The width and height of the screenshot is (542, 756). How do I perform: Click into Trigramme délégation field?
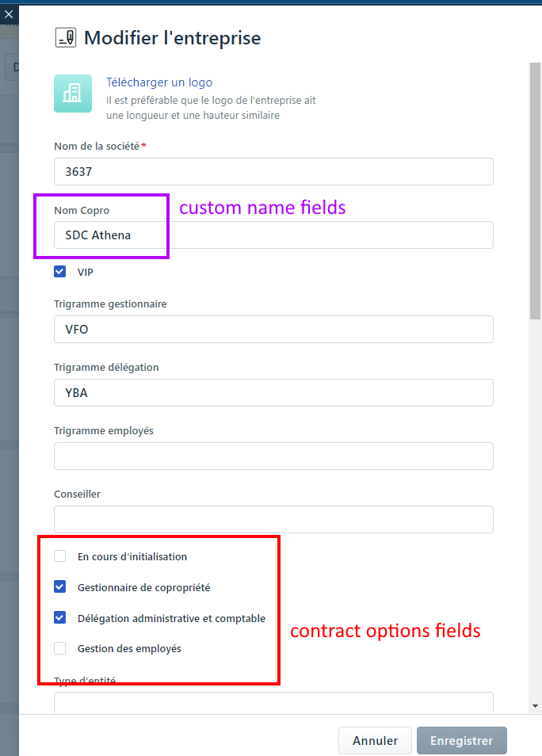273,392
